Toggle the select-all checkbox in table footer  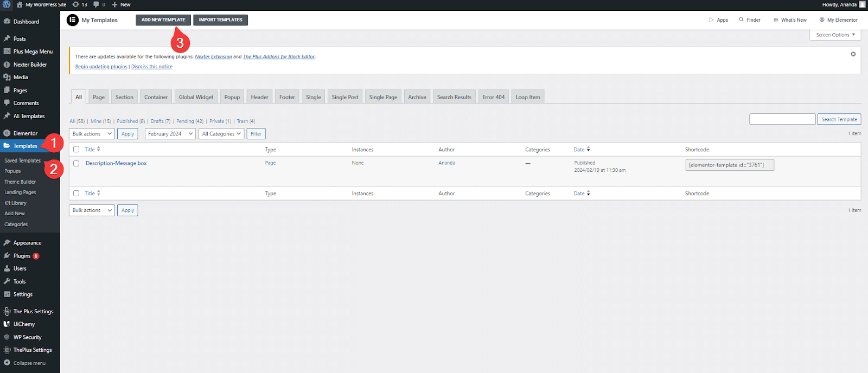pyautogui.click(x=76, y=194)
